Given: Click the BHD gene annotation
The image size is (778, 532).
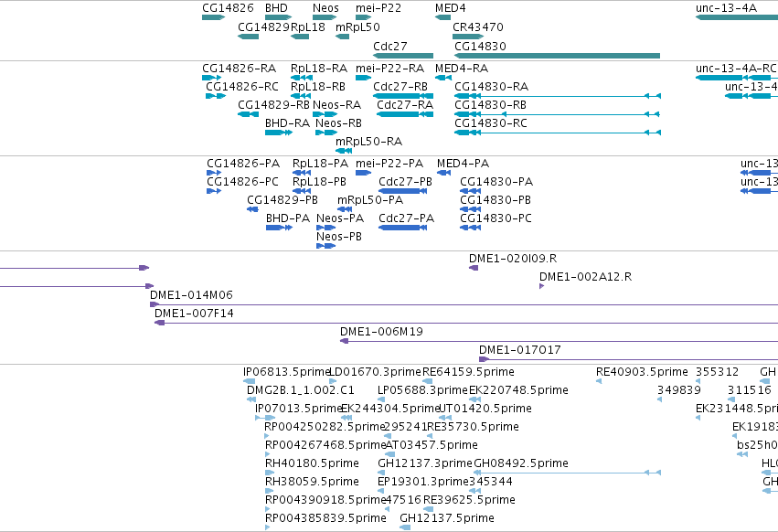Looking at the screenshot, I should 278,18.
